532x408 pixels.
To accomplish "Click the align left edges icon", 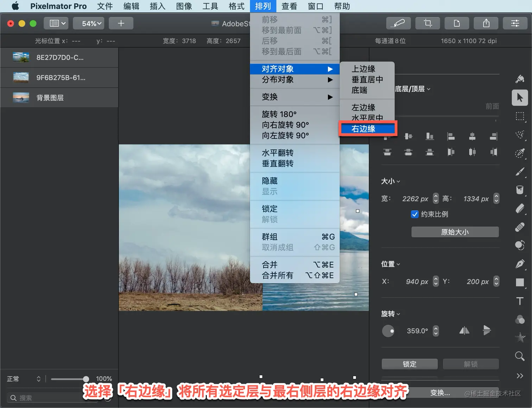I will coord(451,136).
